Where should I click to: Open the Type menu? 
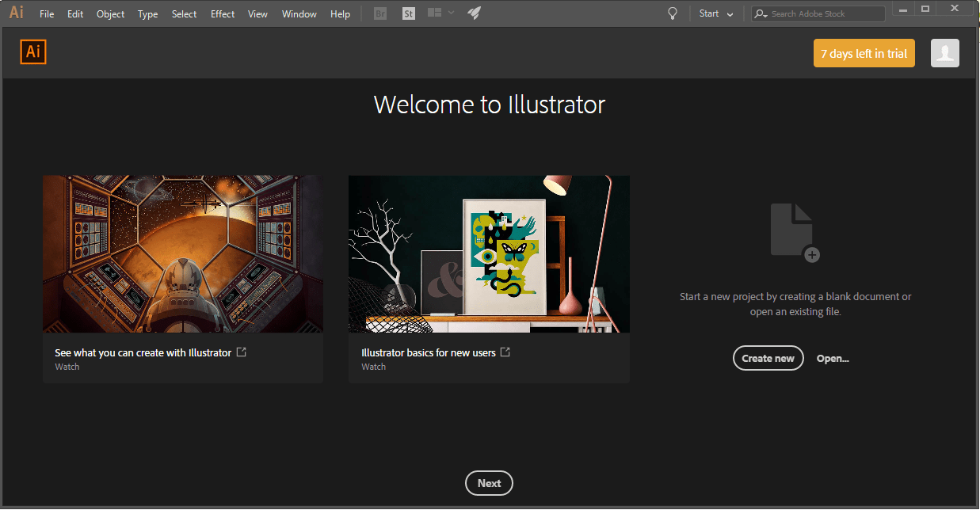(147, 14)
